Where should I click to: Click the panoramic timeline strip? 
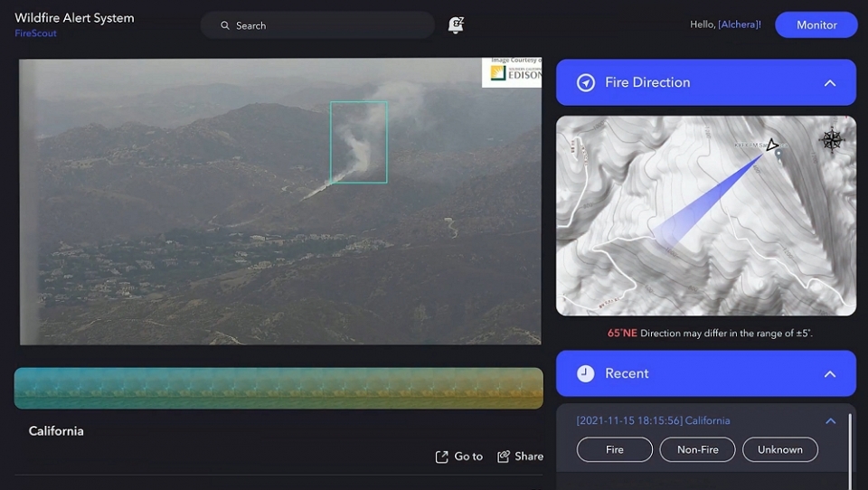[x=278, y=388]
